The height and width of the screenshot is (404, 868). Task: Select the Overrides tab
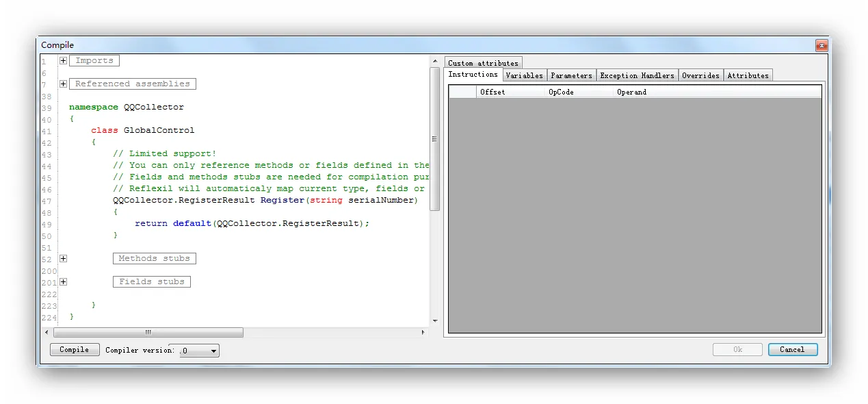tap(700, 75)
